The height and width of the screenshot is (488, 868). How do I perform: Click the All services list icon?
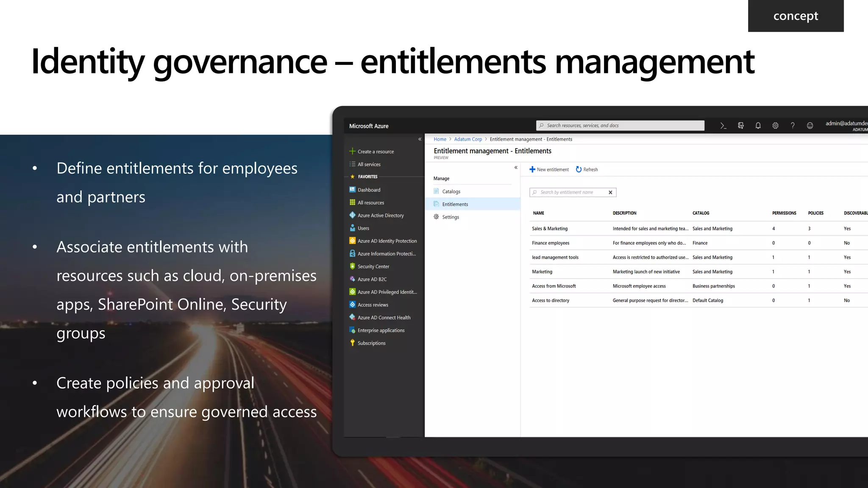coord(352,164)
